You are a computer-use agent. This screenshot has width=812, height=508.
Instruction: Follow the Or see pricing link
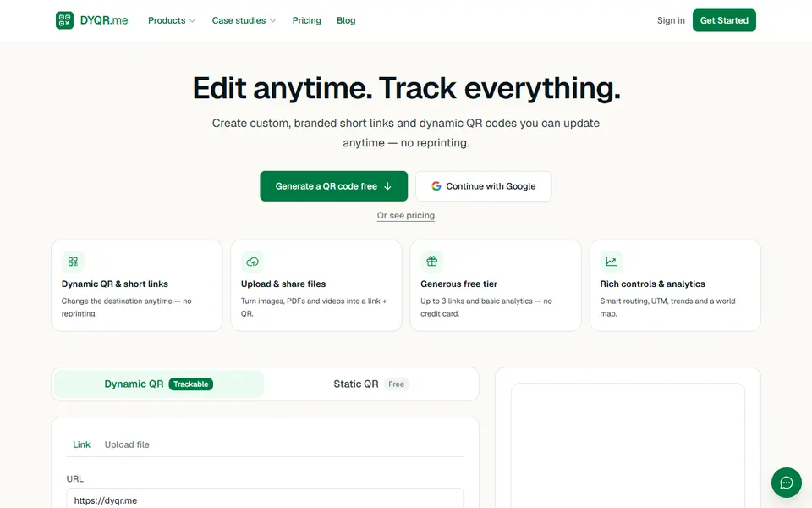coord(405,215)
